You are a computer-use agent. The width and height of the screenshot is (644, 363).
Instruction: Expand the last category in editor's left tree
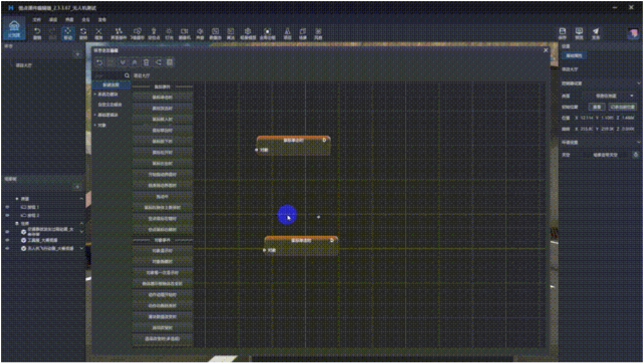(x=96, y=125)
